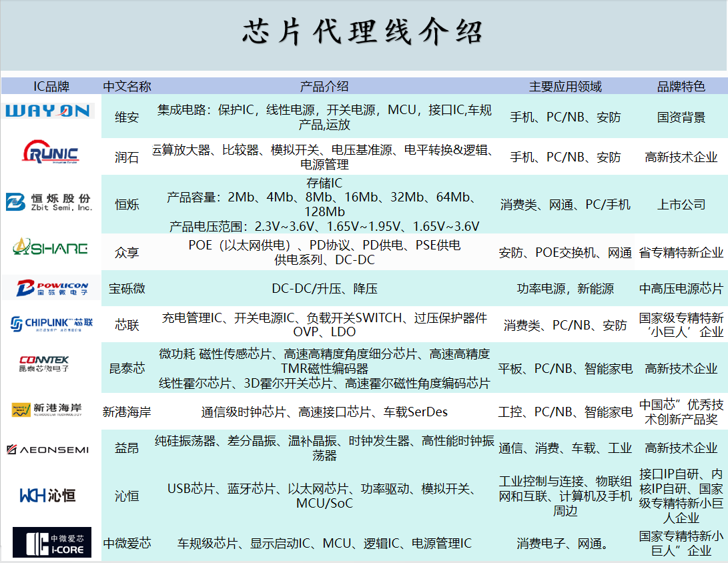The image size is (728, 563).
Task: Select the 沁恒 application text "工业控制与连接"
Action: coord(565,496)
